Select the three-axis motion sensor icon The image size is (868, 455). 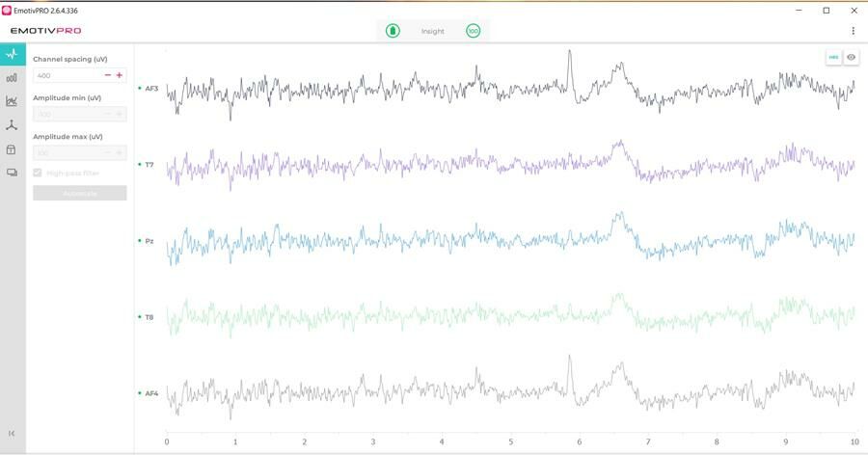tap(12, 125)
